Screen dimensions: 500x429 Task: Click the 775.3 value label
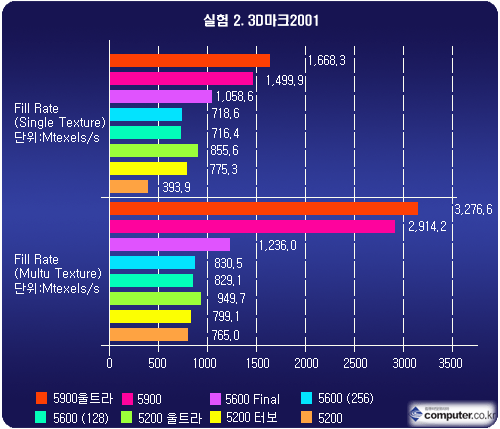(224, 169)
